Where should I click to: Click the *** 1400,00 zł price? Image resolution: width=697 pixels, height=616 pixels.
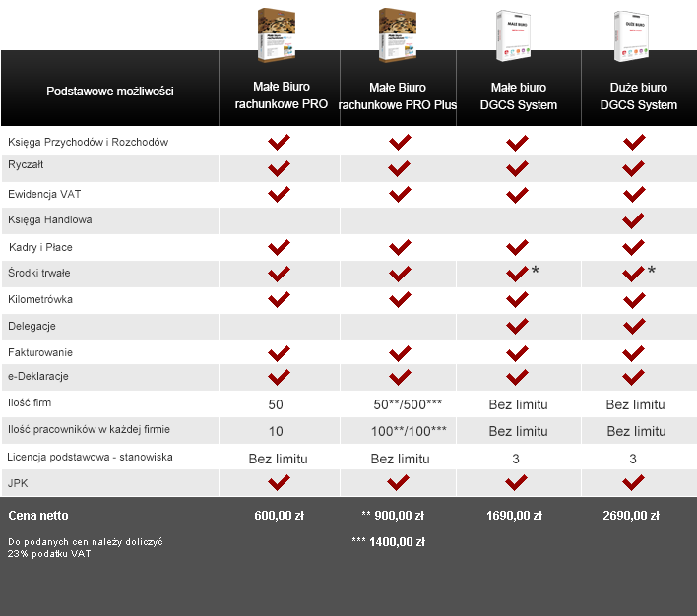[389, 542]
